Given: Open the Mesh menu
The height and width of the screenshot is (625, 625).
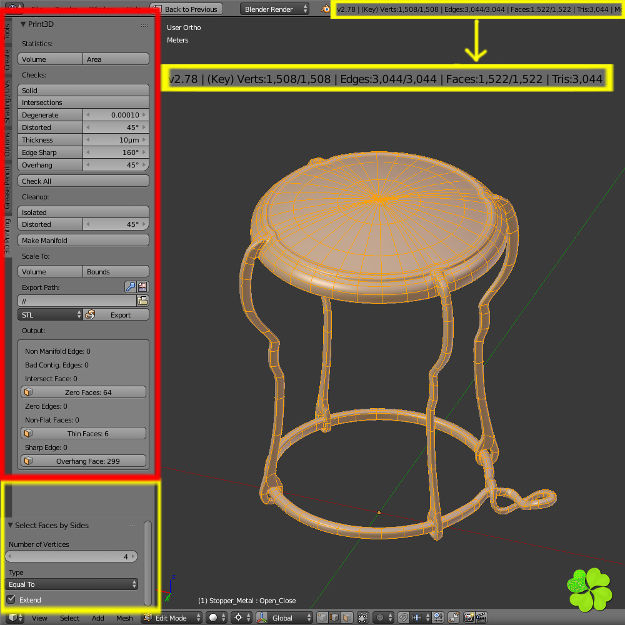Looking at the screenshot, I should (124, 618).
